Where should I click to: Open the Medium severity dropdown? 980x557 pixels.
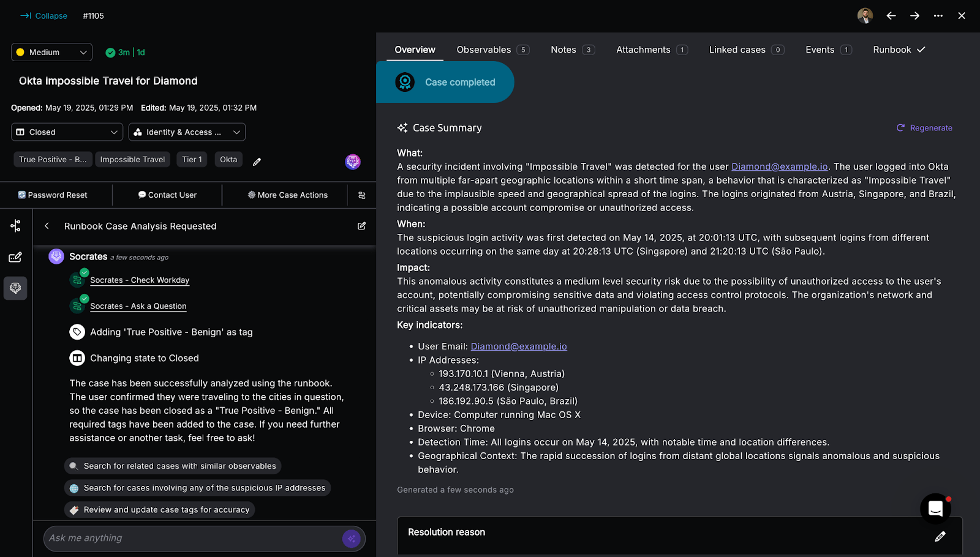(x=51, y=52)
